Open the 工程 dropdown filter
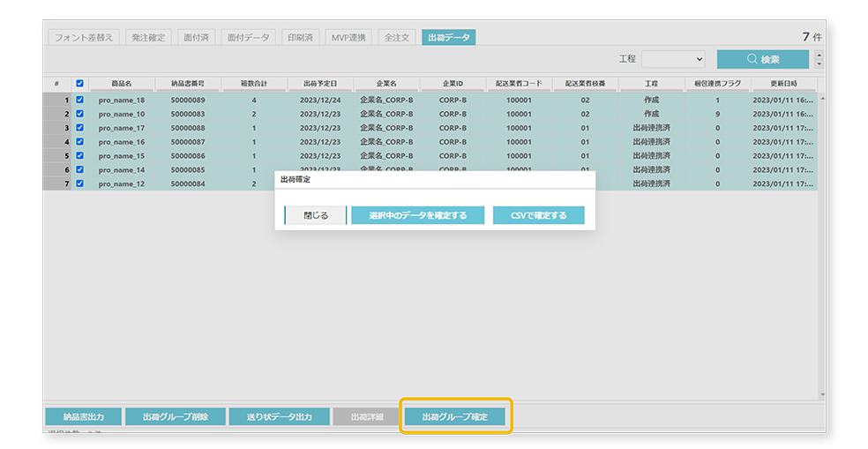 (673, 59)
